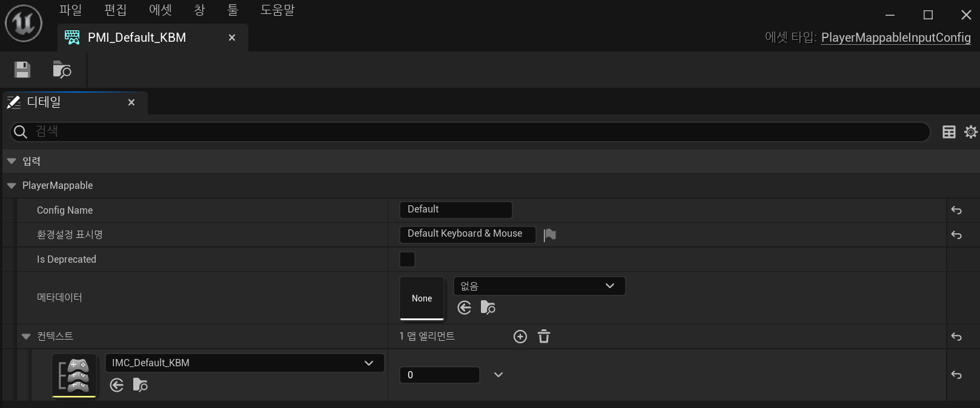
Task: Click the search magnifier icon in details
Action: (21, 131)
